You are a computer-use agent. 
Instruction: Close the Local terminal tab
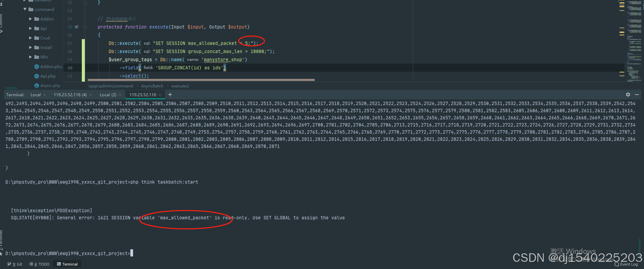pos(44,95)
